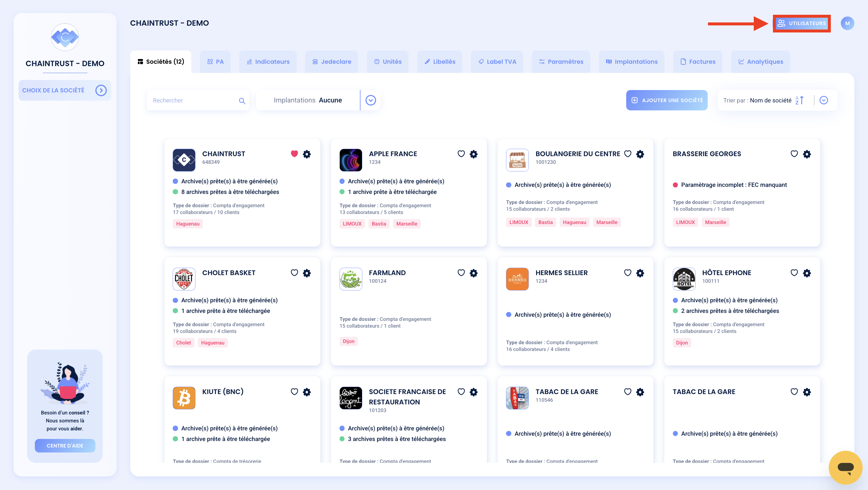Switch to the Jedeclare tab
868x490 pixels.
coord(332,62)
